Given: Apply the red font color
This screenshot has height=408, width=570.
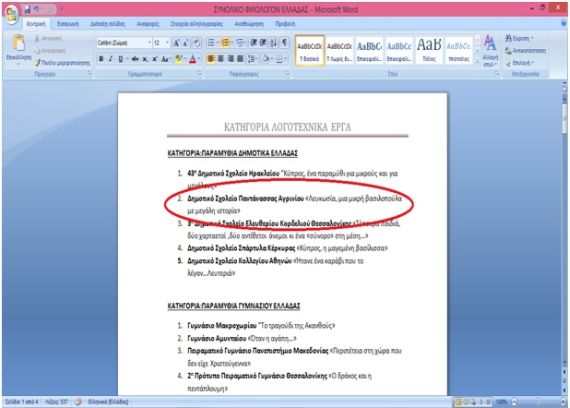Looking at the screenshot, I should [x=193, y=59].
